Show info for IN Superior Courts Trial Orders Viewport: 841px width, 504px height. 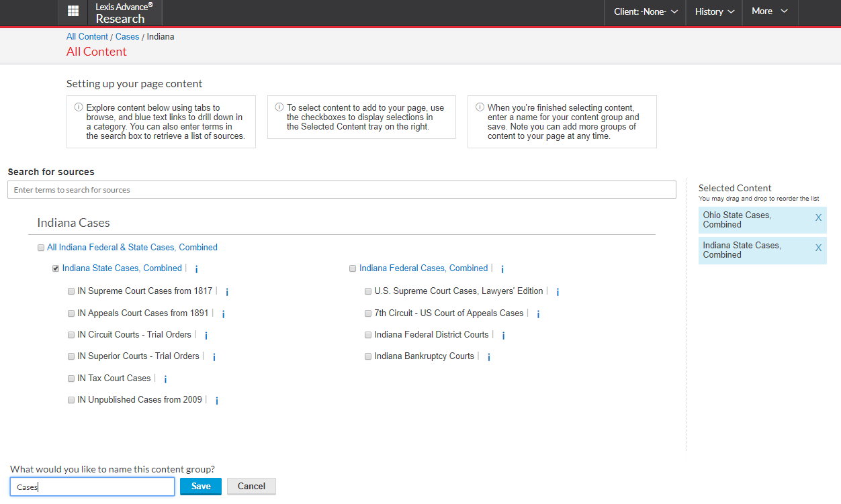(x=214, y=357)
